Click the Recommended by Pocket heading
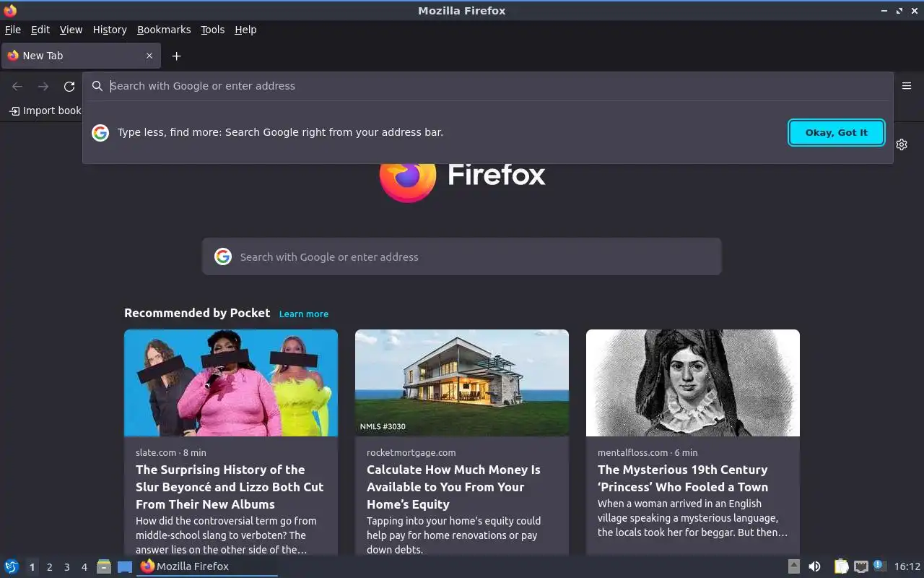Screen dimensions: 924x578 pyautogui.click(x=197, y=313)
